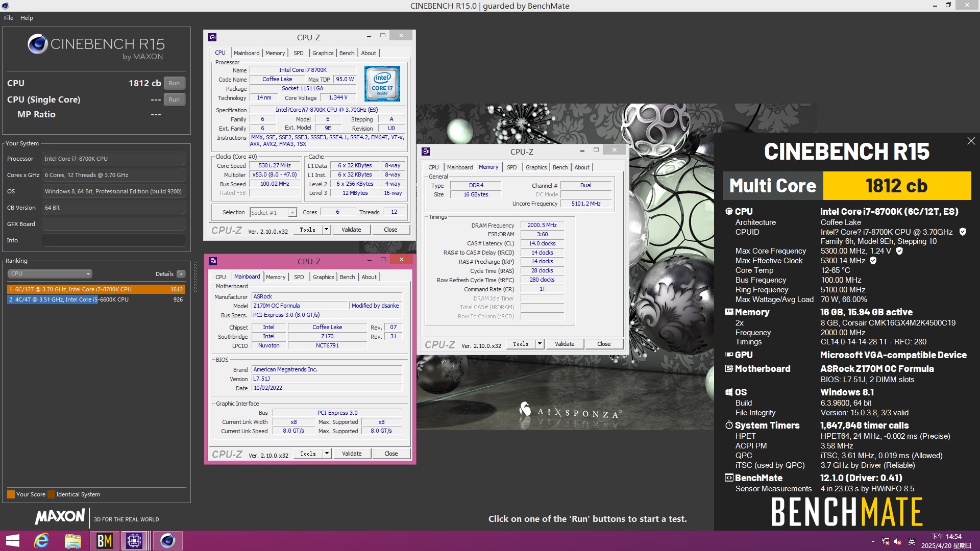This screenshot has height=551, width=980.
Task: Run the CPU (Single Core) test
Action: (174, 99)
